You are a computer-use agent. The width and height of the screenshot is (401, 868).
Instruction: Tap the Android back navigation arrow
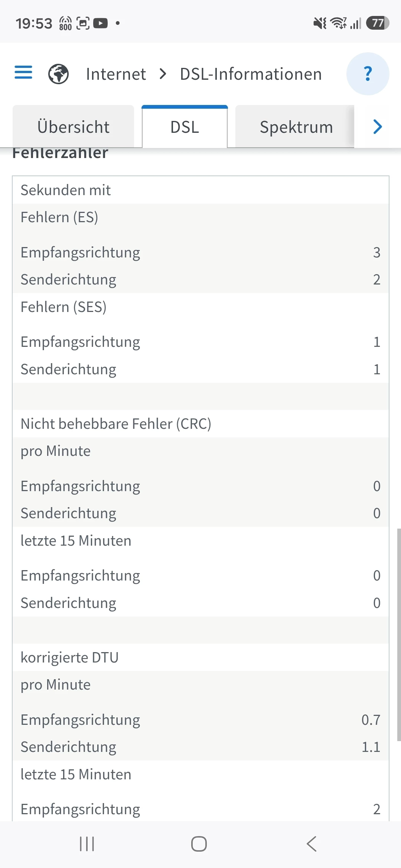(312, 844)
